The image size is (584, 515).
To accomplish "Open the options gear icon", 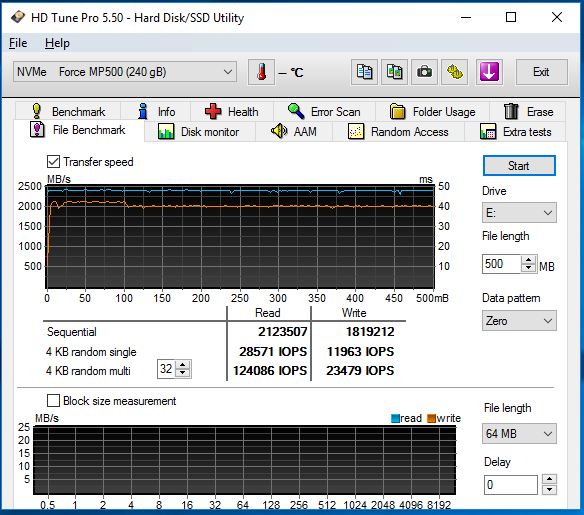I will pyautogui.click(x=454, y=72).
